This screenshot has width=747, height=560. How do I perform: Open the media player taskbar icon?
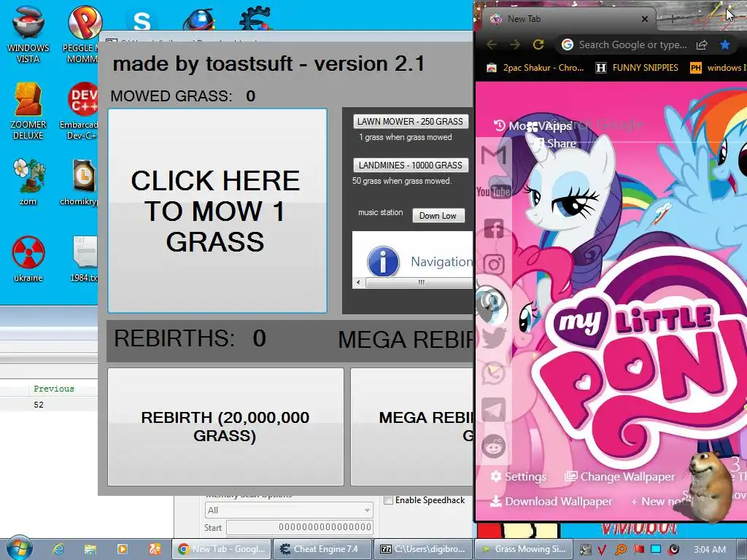122,549
